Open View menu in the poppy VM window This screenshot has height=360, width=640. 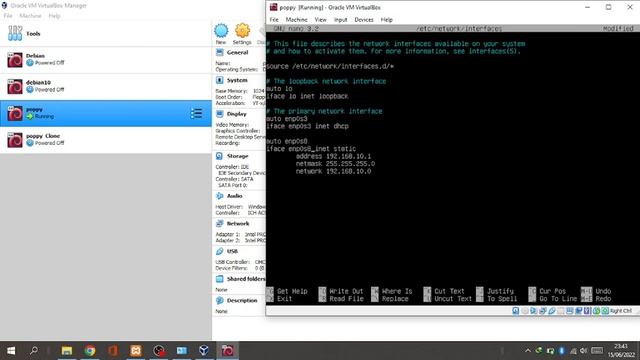[320, 19]
